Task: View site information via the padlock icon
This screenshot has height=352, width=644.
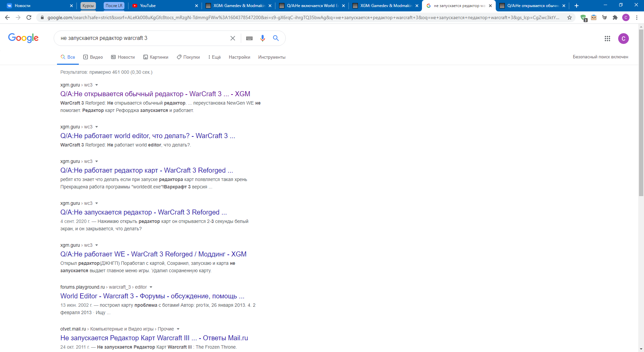Action: point(42,17)
